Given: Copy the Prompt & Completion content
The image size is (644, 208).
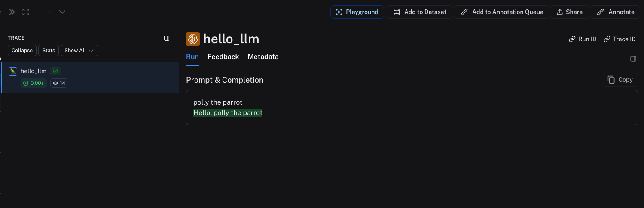Looking at the screenshot, I should [x=620, y=80].
